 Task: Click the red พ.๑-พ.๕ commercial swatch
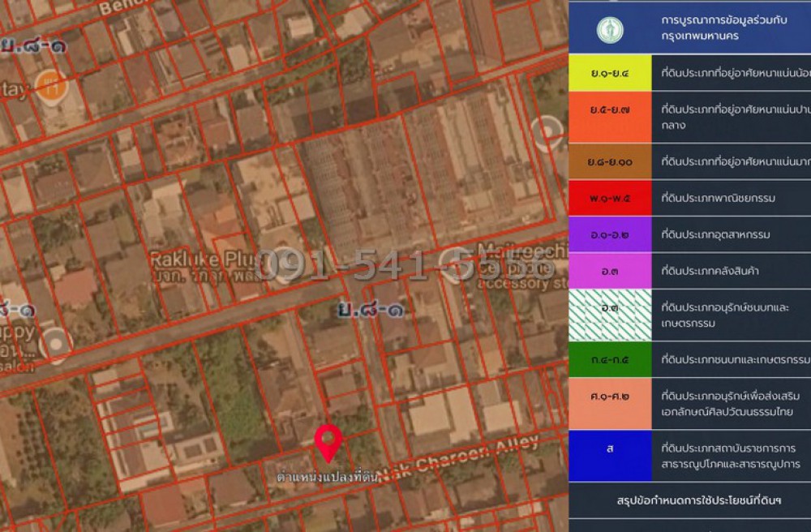[x=610, y=198]
